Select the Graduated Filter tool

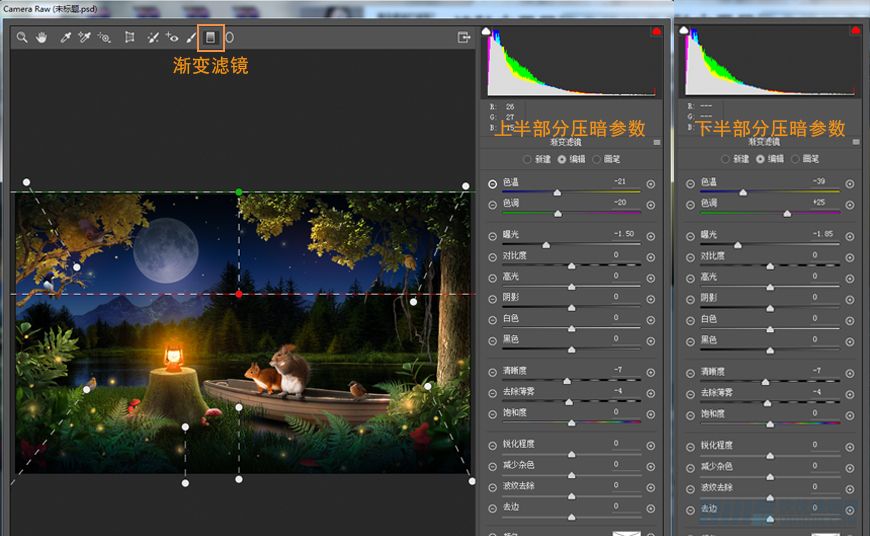[x=210, y=37]
